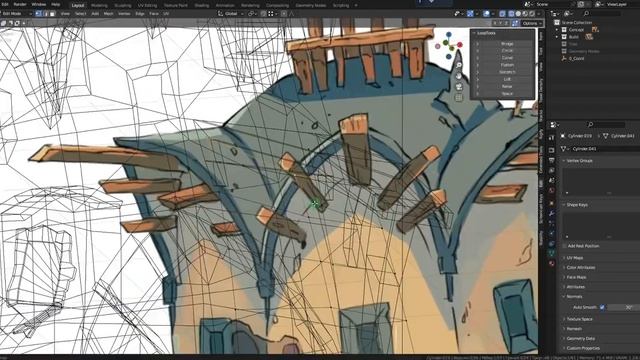The image size is (640, 360).
Task: Open viewport Options dropdown
Action: coord(532,23)
